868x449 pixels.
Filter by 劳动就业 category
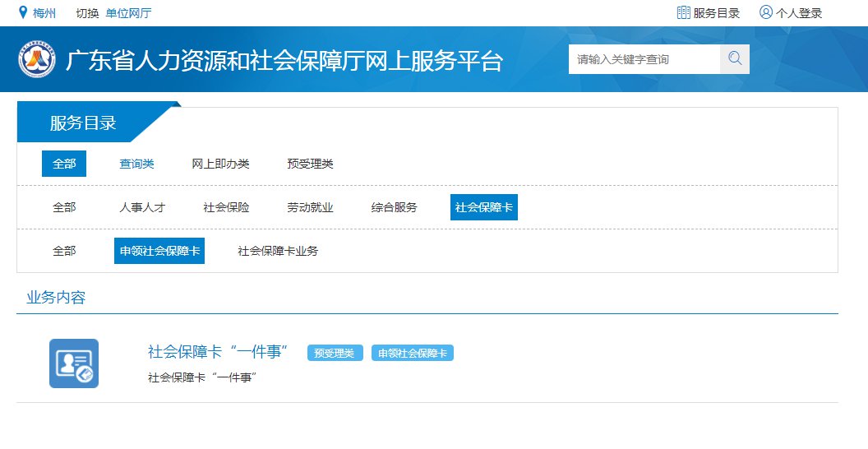click(x=310, y=207)
